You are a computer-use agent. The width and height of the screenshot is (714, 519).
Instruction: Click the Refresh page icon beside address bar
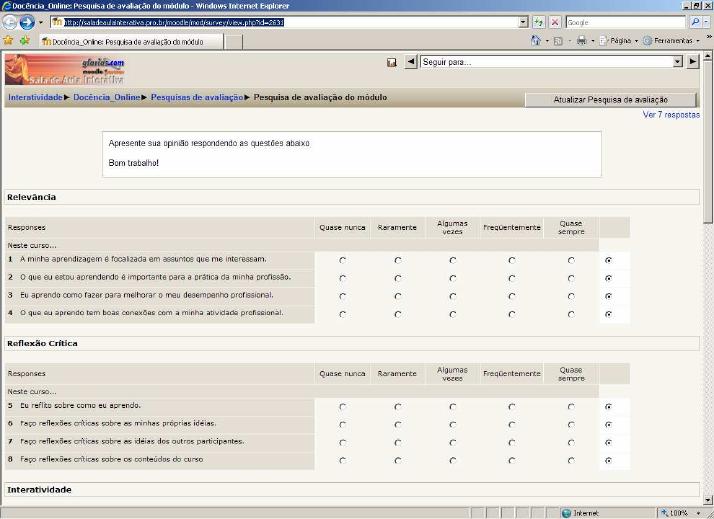tap(539, 22)
